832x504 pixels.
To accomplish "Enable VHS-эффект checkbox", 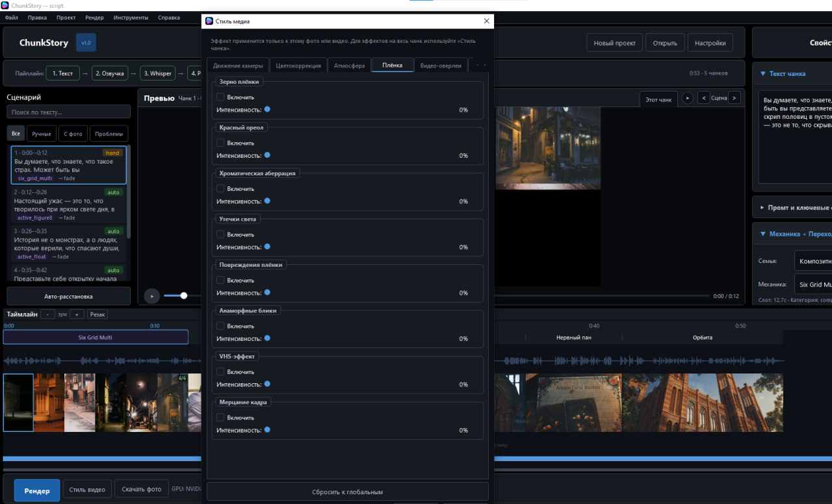I will (220, 372).
